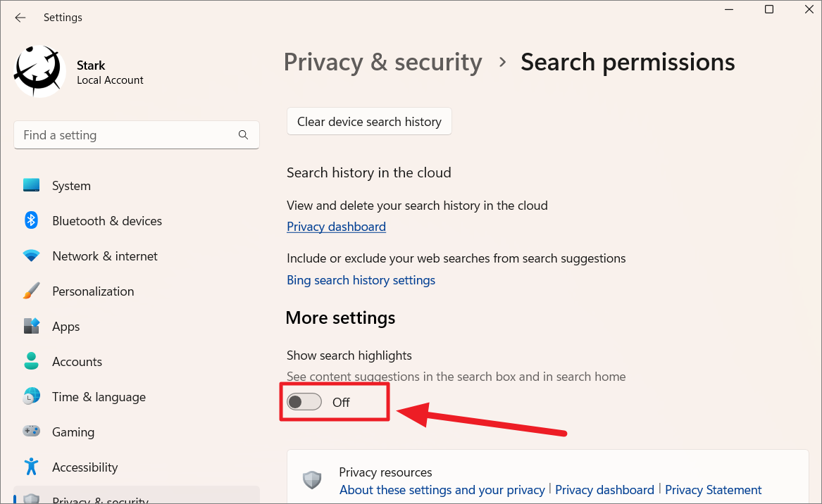Open the Privacy dashboard link under cloud history
The height and width of the screenshot is (504, 822).
coord(336,227)
